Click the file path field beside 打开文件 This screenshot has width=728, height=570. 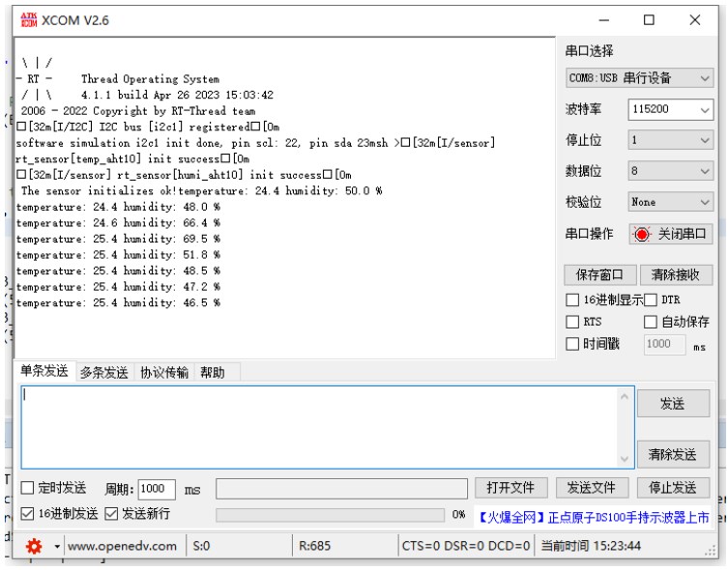tap(341, 489)
